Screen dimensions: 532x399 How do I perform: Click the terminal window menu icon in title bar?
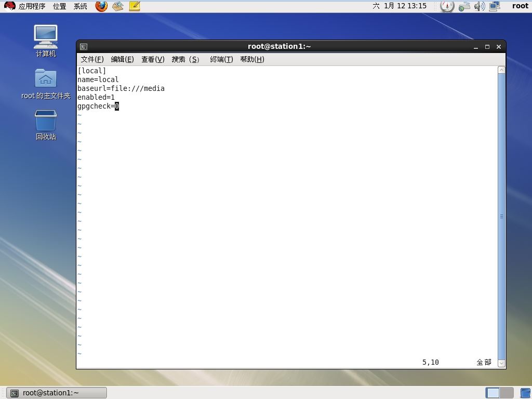(x=84, y=47)
